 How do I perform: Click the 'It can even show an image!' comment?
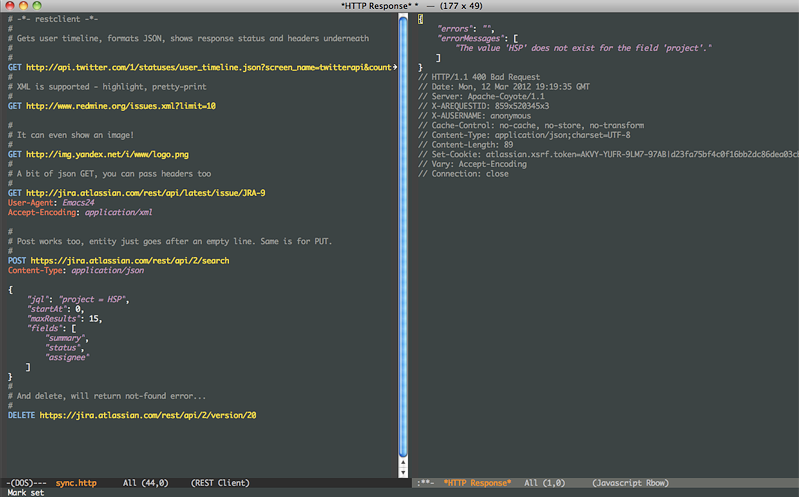(71, 135)
